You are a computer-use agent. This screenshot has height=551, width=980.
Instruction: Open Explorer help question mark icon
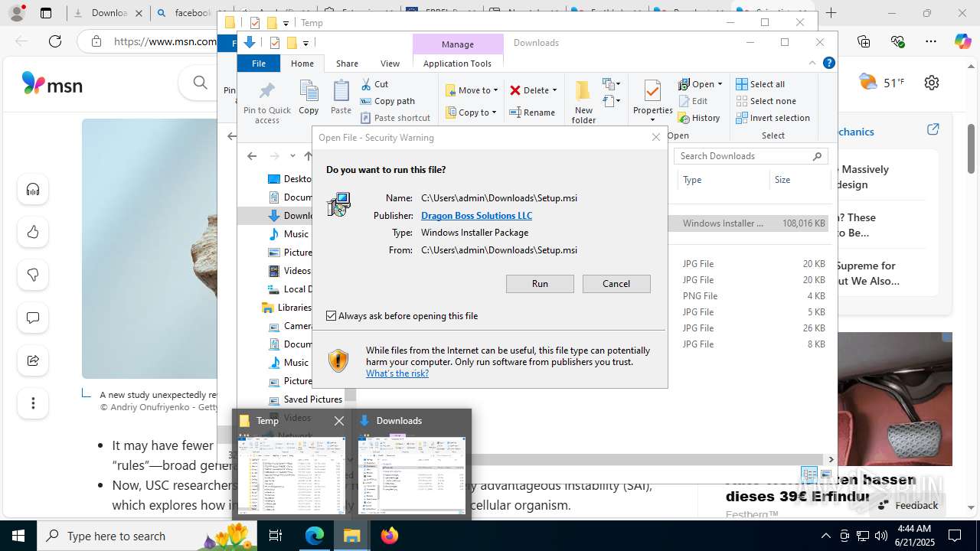[x=828, y=64]
